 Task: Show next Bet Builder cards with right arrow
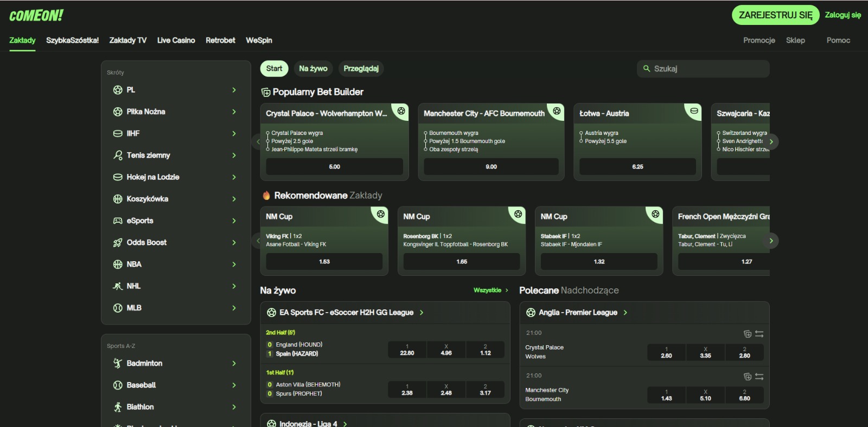pyautogui.click(x=771, y=141)
